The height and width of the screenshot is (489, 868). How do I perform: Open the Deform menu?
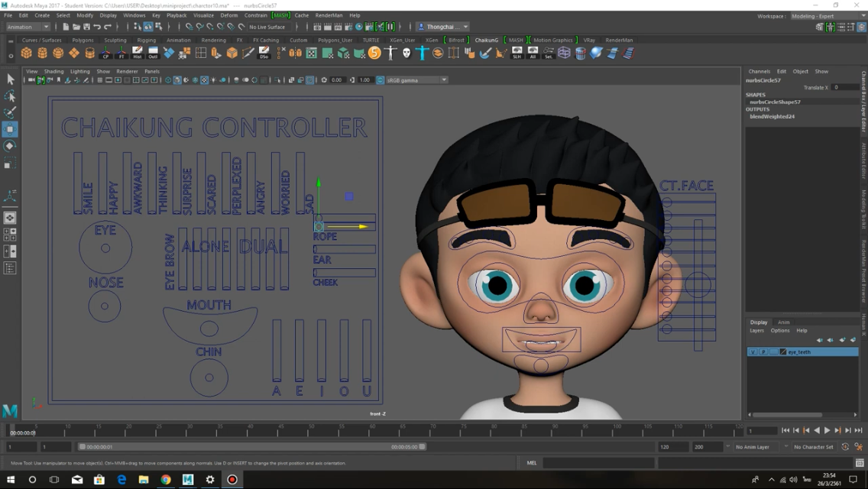[x=228, y=15]
